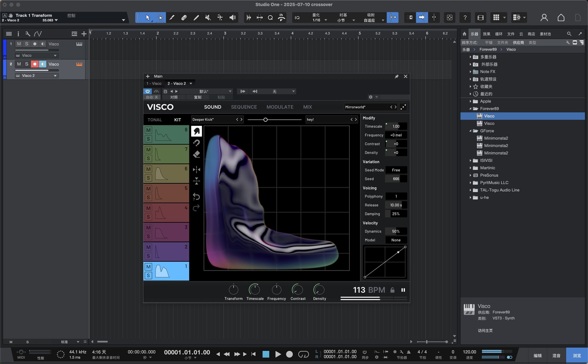Expand the u-he folder
The width and height of the screenshot is (588, 364).
point(471,197)
